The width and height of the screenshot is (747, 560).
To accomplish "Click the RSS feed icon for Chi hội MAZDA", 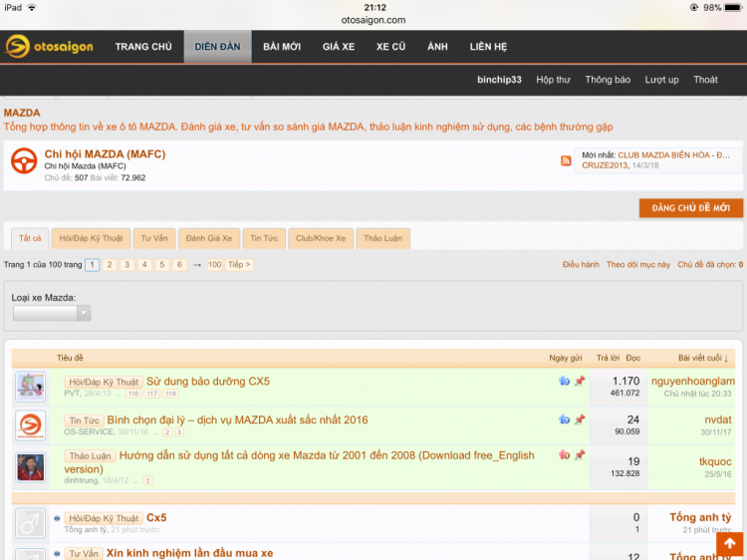I will [x=566, y=160].
